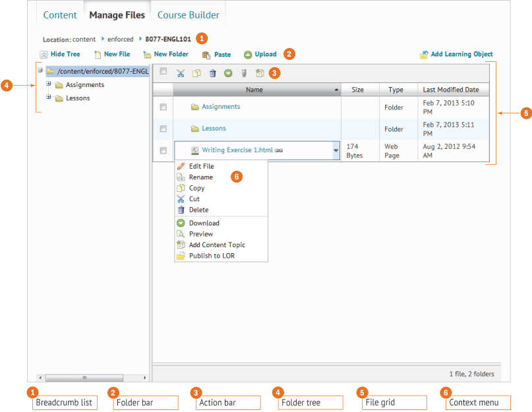The height and width of the screenshot is (412, 532).
Task: Tick the select-all checkbox in action bar
Action: [163, 71]
